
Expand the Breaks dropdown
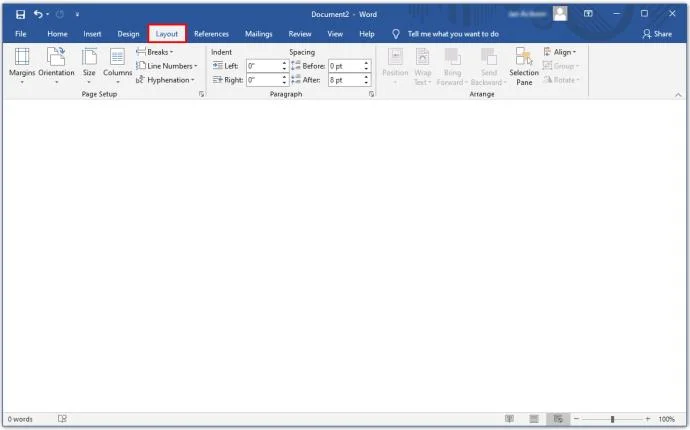tap(155, 52)
